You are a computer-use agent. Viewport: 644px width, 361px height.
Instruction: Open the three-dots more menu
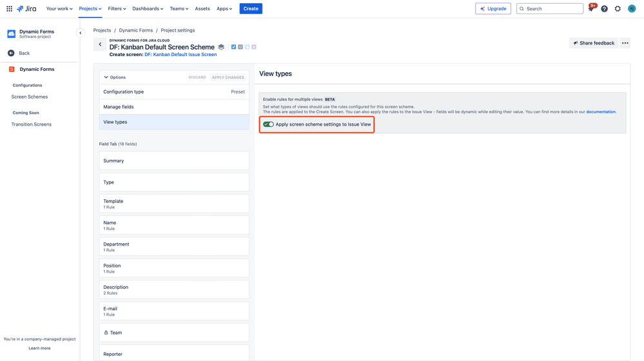click(x=625, y=43)
